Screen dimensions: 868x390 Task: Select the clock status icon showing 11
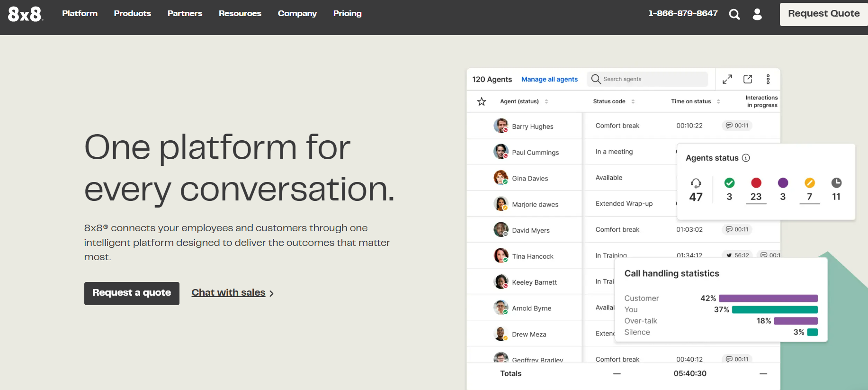837,182
